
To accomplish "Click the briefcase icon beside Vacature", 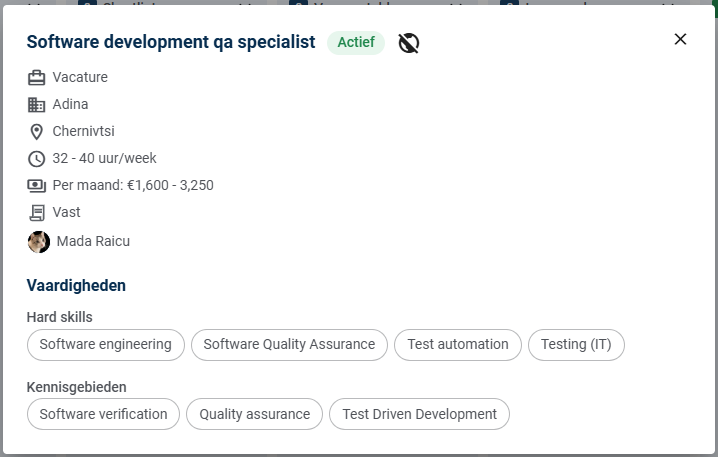I will [x=37, y=77].
